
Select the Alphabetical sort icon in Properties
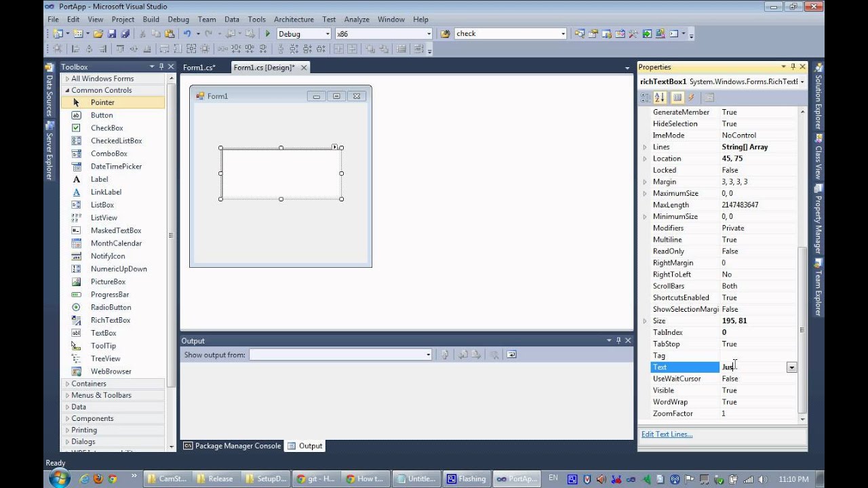pyautogui.click(x=659, y=98)
